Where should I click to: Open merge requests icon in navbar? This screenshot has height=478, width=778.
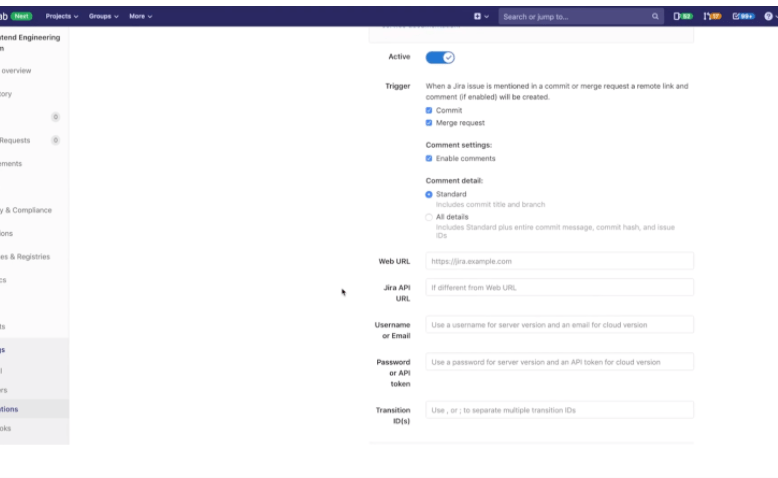click(x=712, y=16)
